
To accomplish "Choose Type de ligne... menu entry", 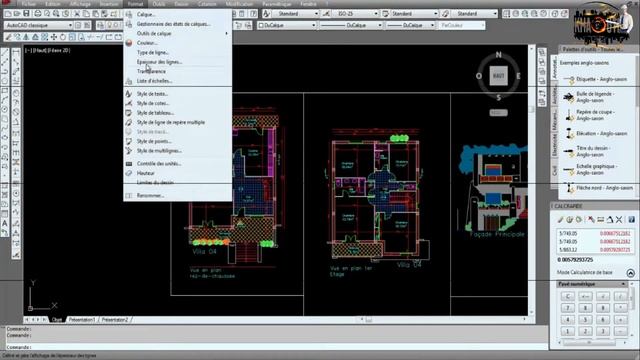I will point(178,53).
